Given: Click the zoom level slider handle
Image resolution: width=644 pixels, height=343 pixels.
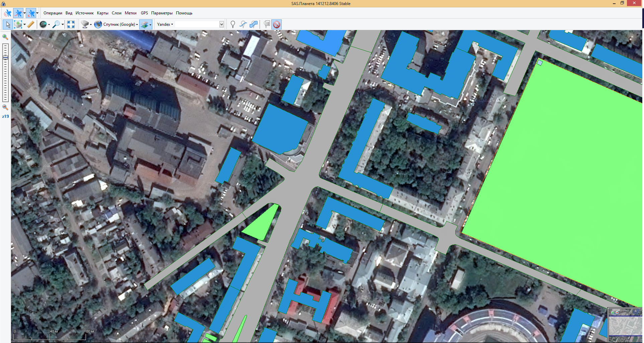Looking at the screenshot, I should coord(5,58).
